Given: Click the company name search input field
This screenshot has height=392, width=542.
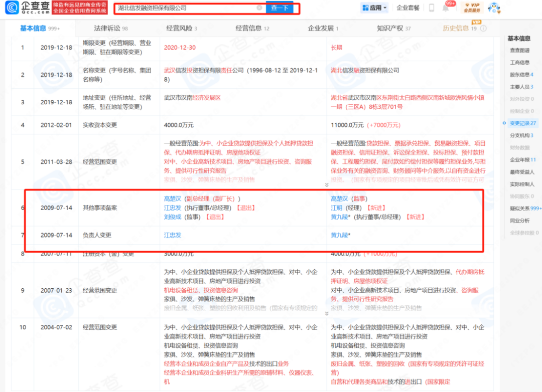Looking at the screenshot, I should (186, 8).
